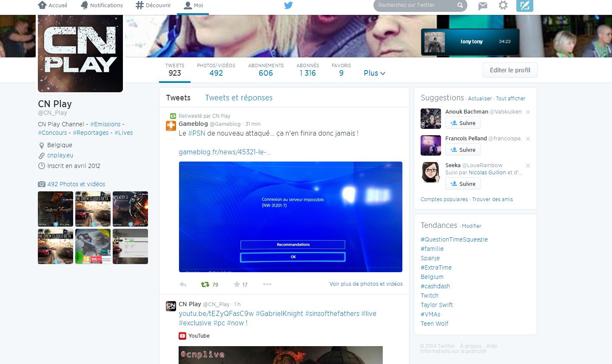Open Taylor Swift trend

point(437,305)
